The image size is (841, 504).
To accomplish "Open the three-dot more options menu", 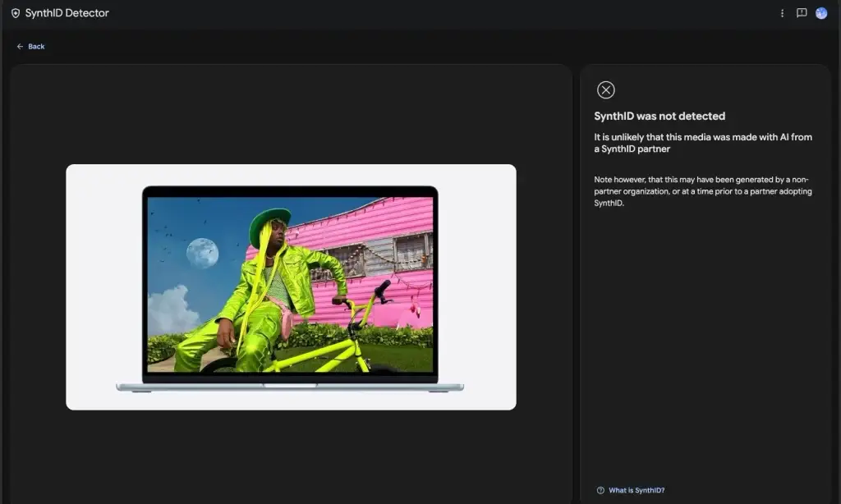I will point(782,13).
